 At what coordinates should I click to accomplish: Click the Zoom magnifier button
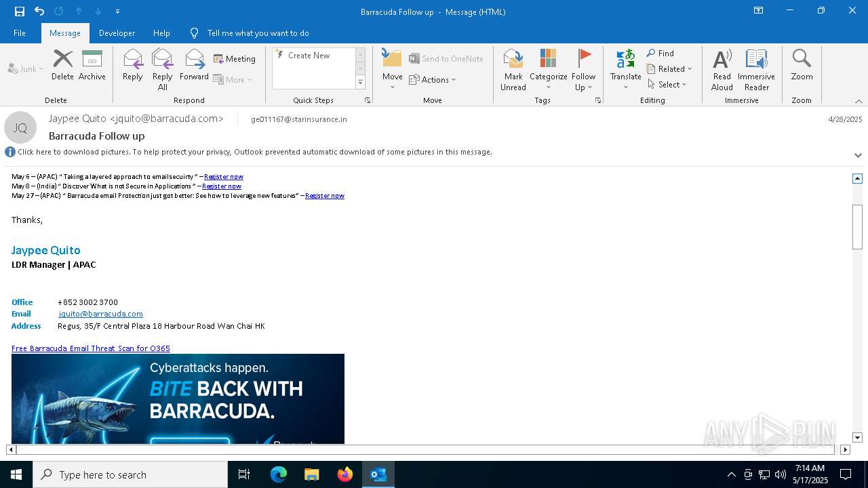802,65
